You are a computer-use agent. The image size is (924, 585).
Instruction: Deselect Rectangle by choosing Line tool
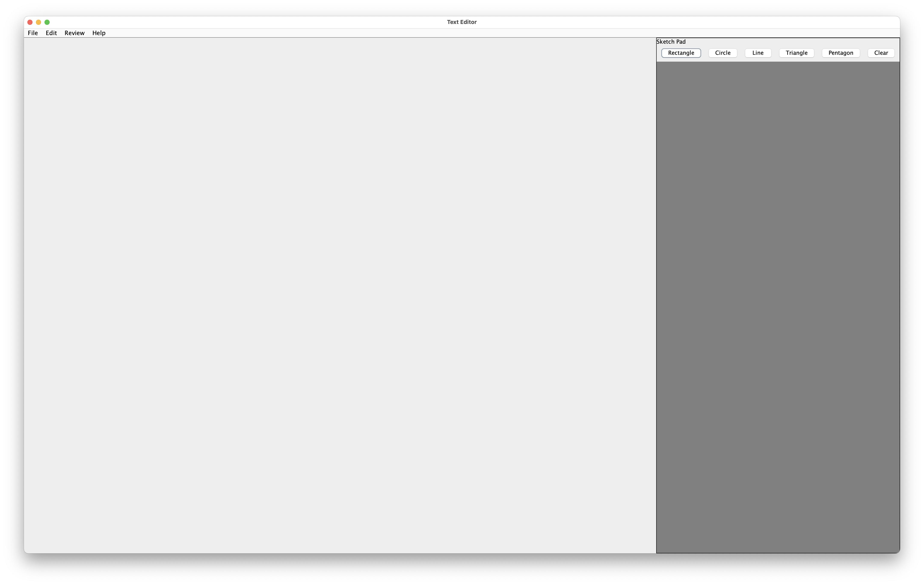pos(758,53)
